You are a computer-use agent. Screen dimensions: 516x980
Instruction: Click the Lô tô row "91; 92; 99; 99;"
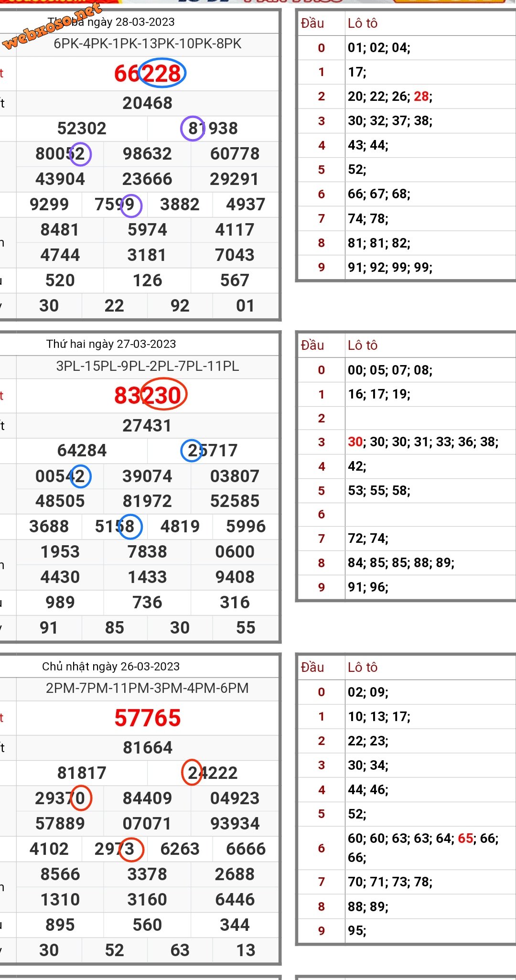(x=390, y=267)
